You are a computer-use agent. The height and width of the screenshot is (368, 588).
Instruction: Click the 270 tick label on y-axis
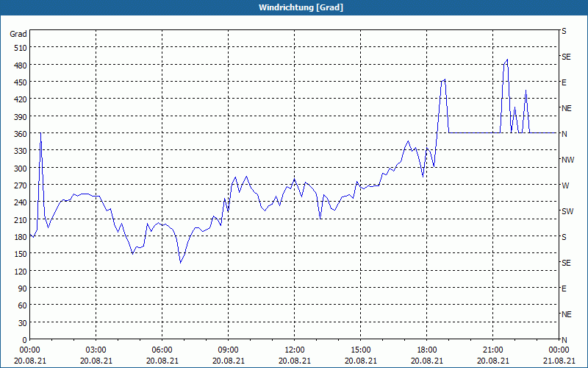[x=18, y=185]
